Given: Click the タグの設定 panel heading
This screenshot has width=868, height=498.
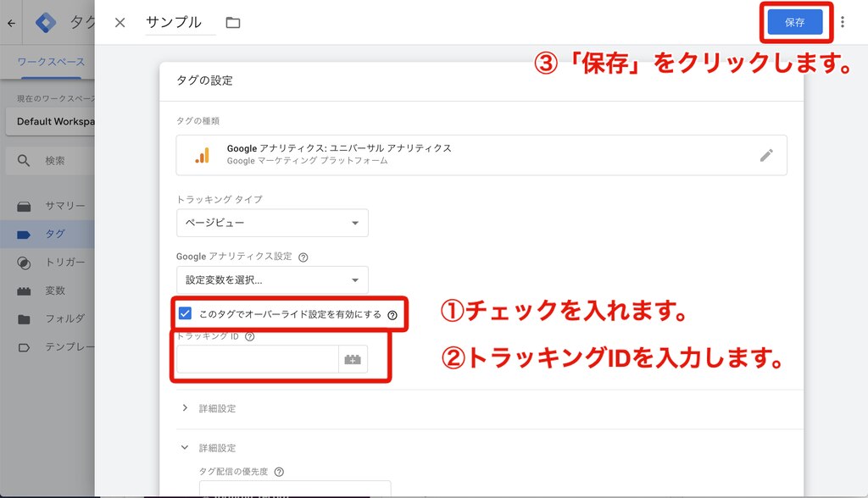Looking at the screenshot, I should (x=204, y=80).
